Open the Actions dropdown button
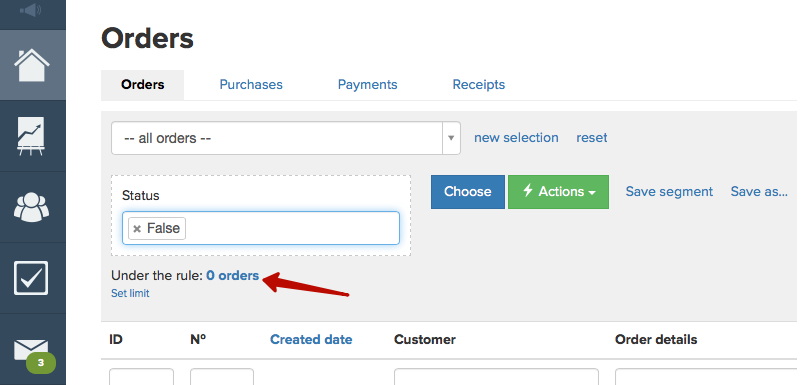This screenshot has width=807, height=385. (558, 191)
